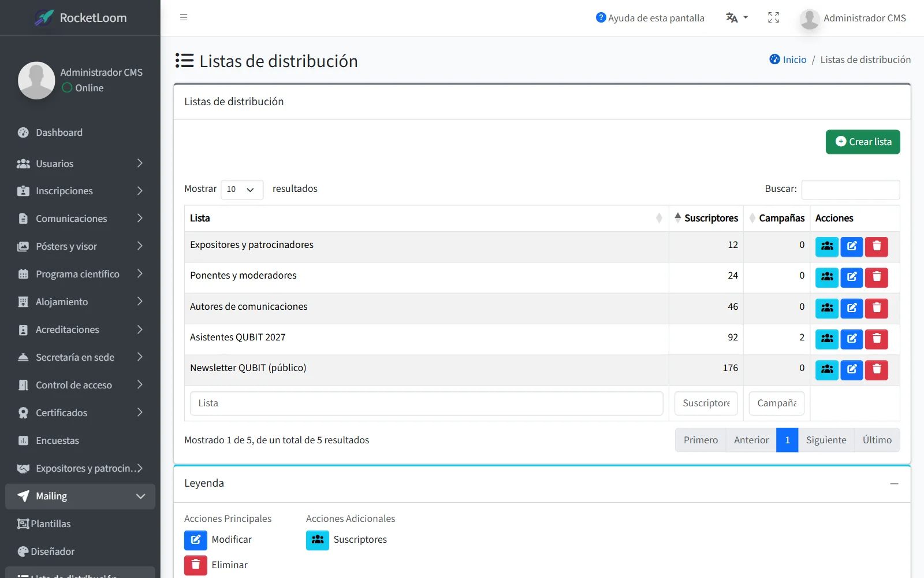Expand the Inscripciones sidebar menu

(x=80, y=191)
